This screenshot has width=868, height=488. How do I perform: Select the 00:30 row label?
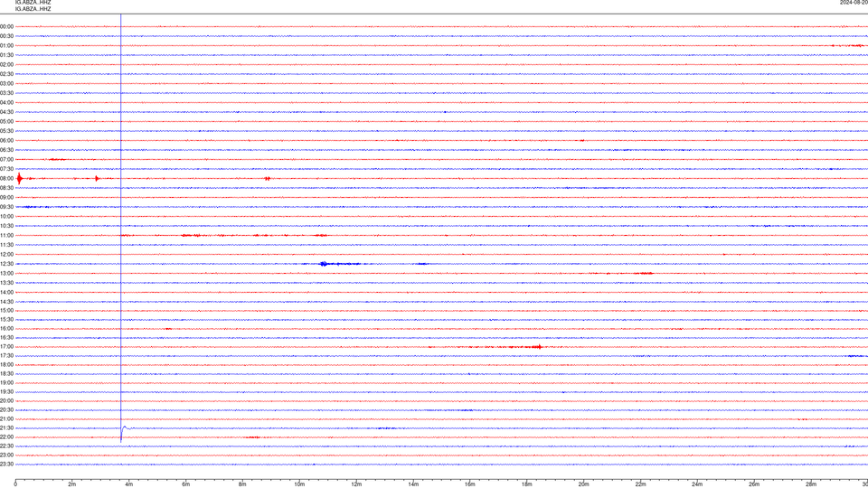6,36
